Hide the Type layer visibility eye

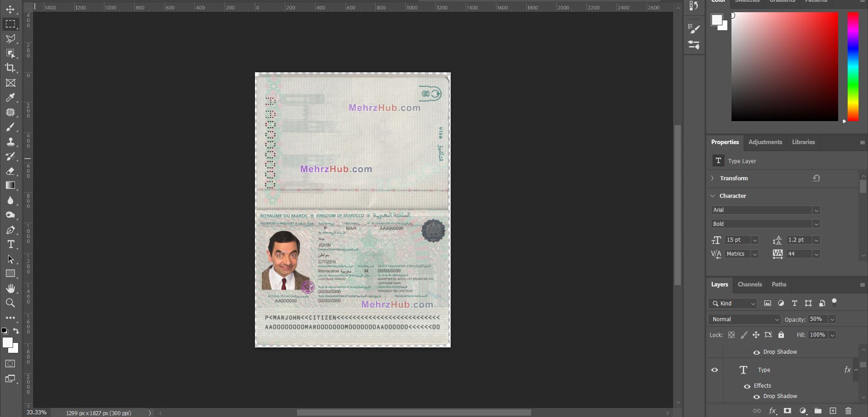point(714,370)
